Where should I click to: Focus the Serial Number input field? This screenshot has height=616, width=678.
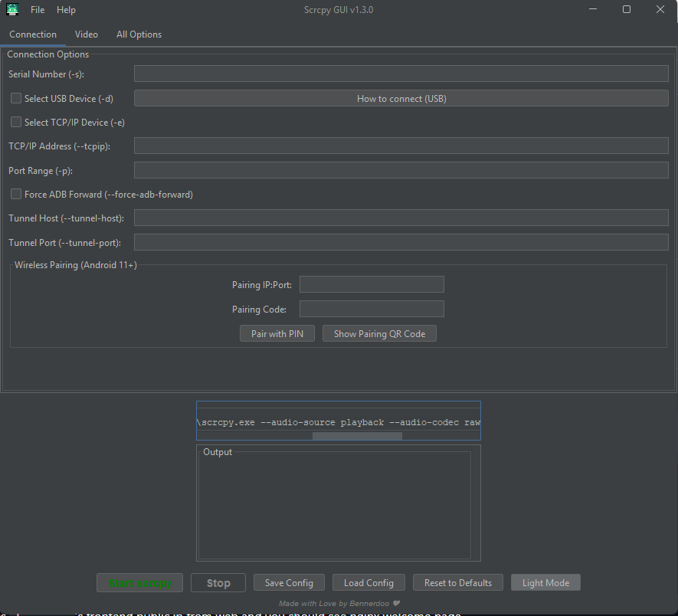pos(401,74)
